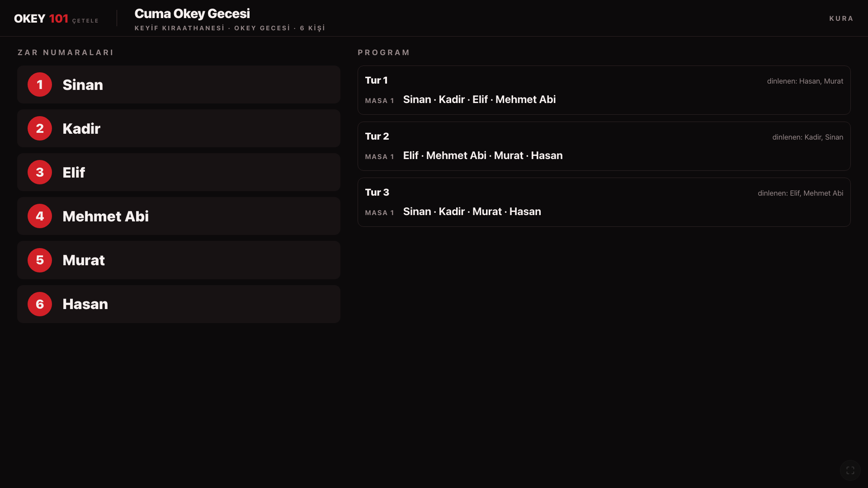Click the red number 5 badge
The height and width of the screenshot is (488, 868).
click(x=40, y=260)
